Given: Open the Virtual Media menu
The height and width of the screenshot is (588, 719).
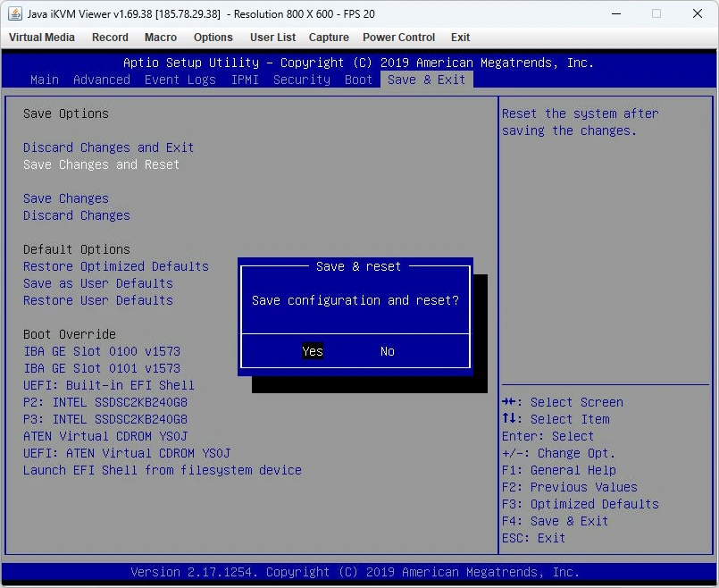Looking at the screenshot, I should pyautogui.click(x=42, y=38).
